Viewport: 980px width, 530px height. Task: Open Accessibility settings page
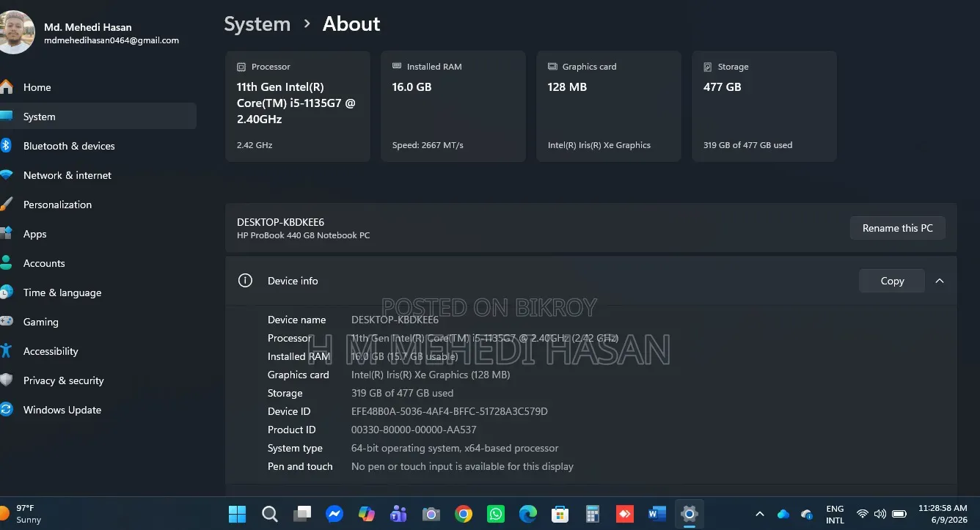[98, 351]
